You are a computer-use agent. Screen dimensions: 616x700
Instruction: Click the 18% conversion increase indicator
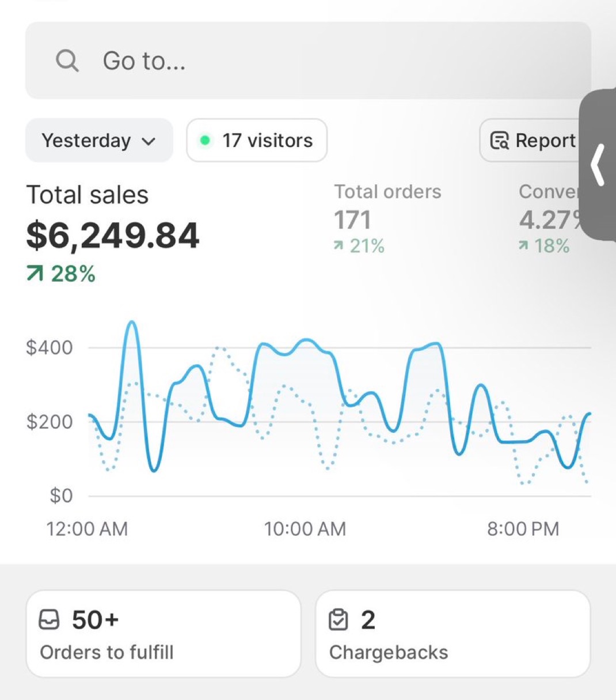coord(544,246)
